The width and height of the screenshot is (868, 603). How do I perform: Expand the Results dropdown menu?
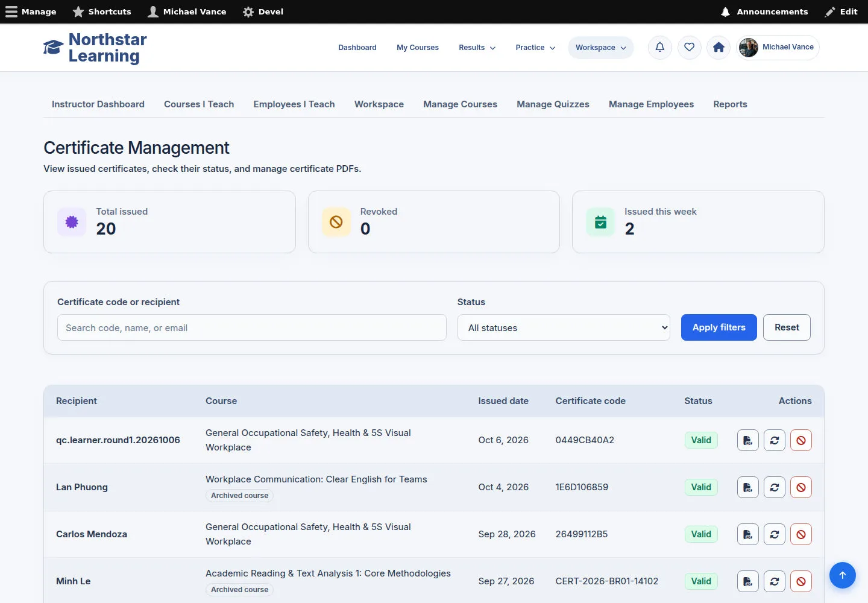pyautogui.click(x=477, y=48)
